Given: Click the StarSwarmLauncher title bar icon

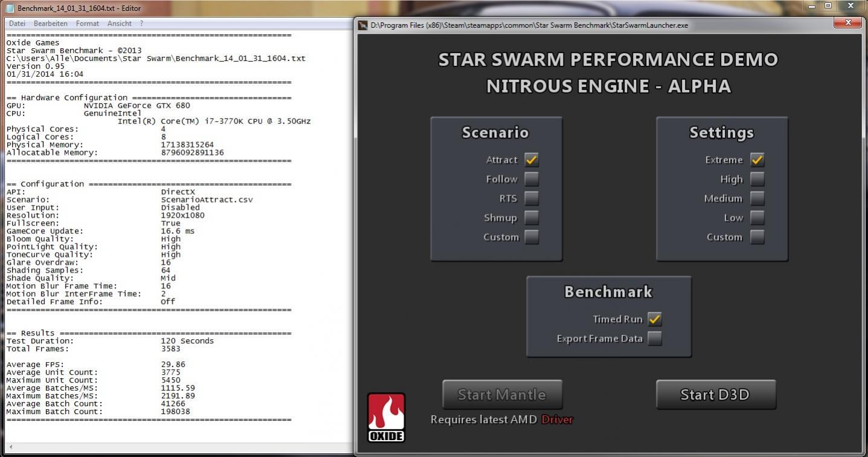Looking at the screenshot, I should point(363,25).
